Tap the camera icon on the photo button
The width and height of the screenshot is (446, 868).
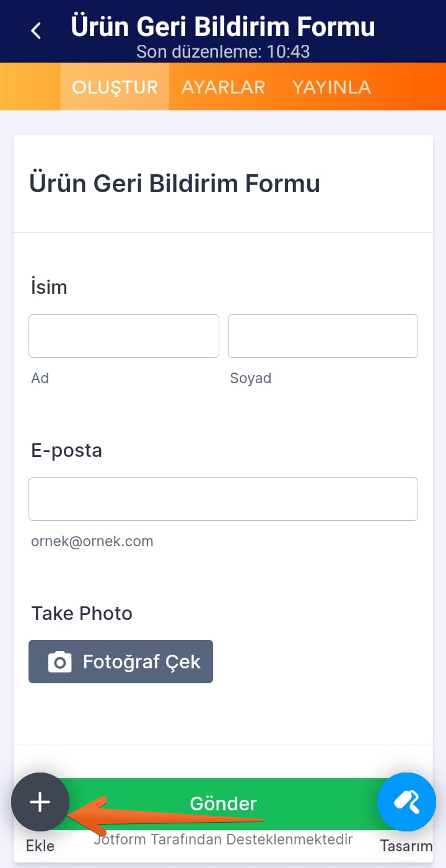point(60,662)
